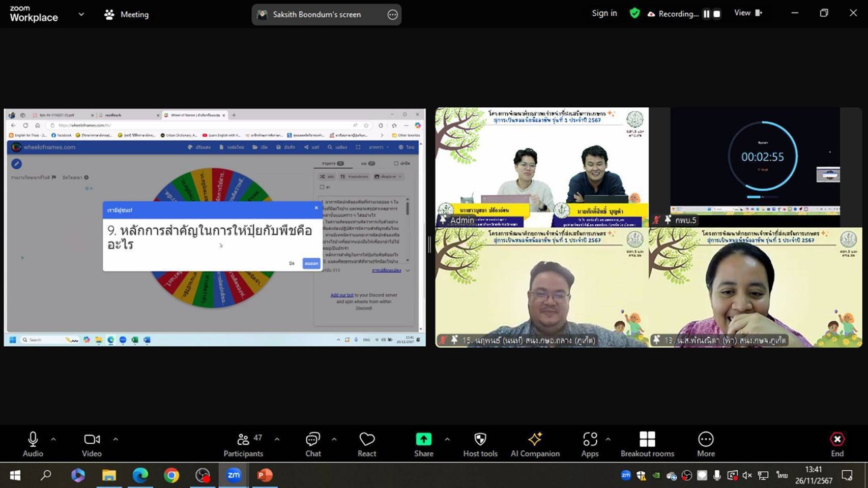Select participant 15. นฤพนธ์ video tile
Image resolution: width=868 pixels, height=488 pixels.
[x=542, y=288]
